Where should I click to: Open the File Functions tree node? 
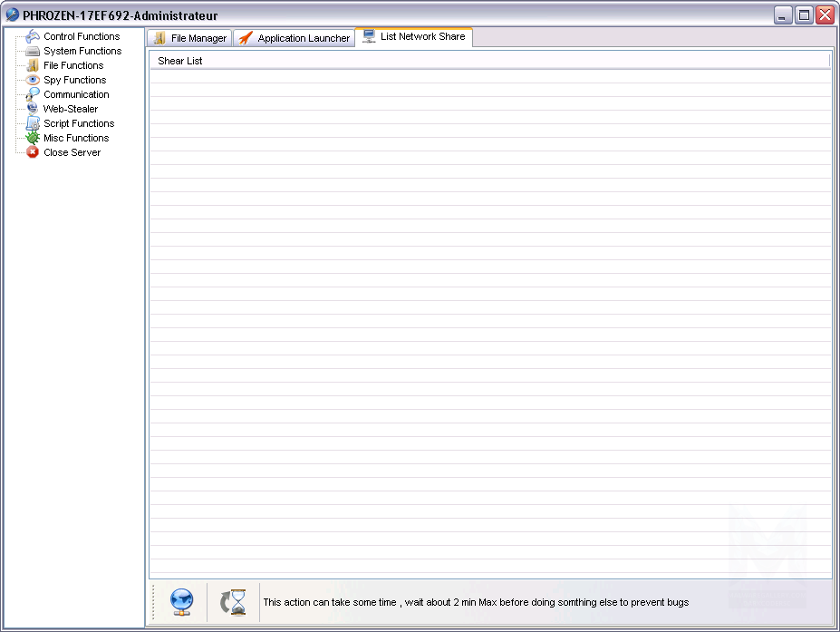coord(72,65)
